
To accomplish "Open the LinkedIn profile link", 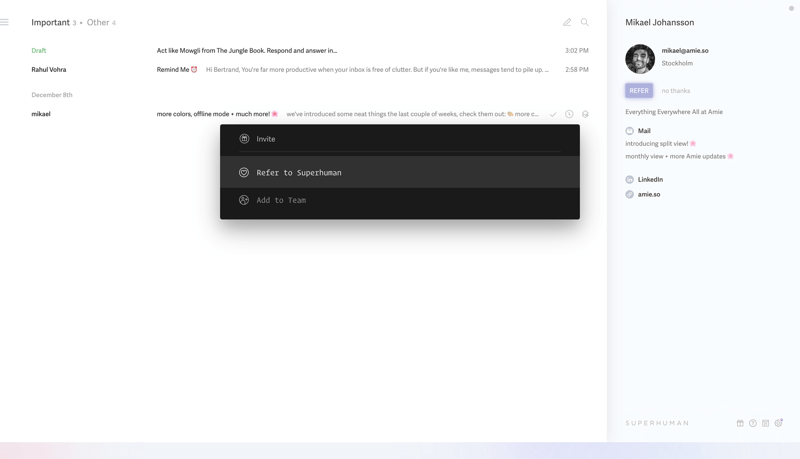I will [650, 180].
